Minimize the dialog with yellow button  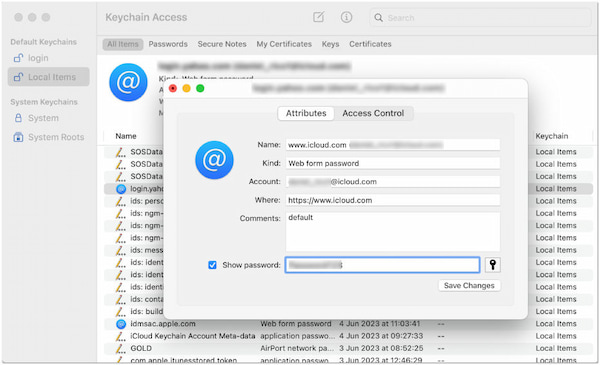(x=186, y=88)
